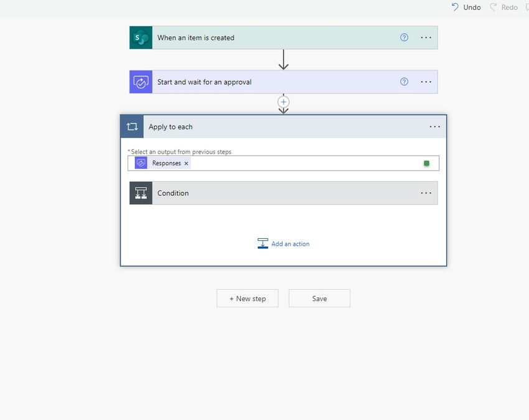
Task: Click the New step button
Action: click(247, 298)
